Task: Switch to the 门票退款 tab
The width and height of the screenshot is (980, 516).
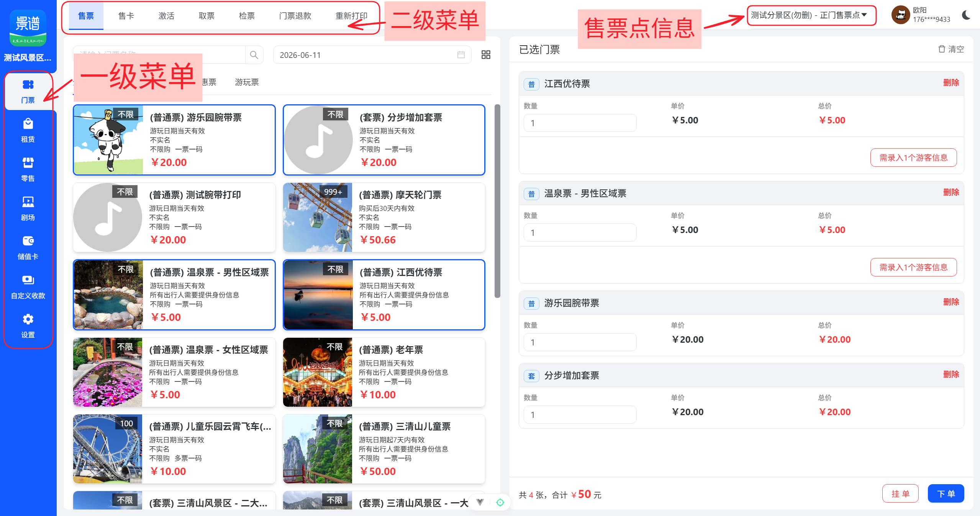Action: [x=295, y=16]
